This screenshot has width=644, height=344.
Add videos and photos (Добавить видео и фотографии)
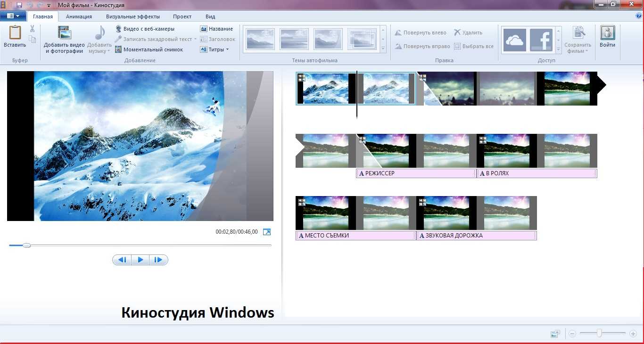coord(64,40)
